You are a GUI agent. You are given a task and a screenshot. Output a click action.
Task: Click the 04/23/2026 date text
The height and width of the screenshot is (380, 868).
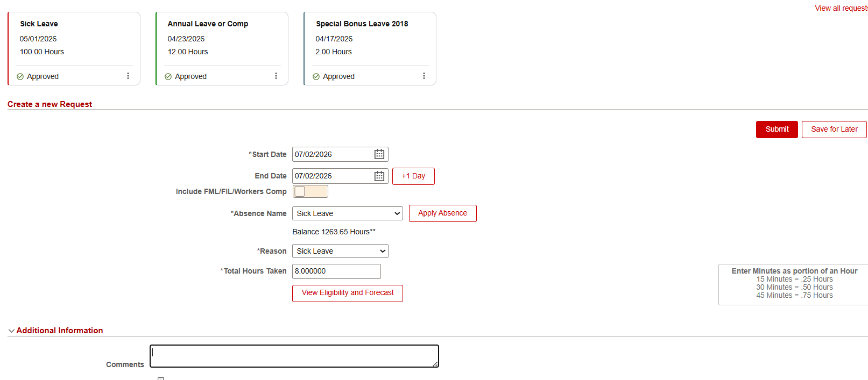click(186, 39)
